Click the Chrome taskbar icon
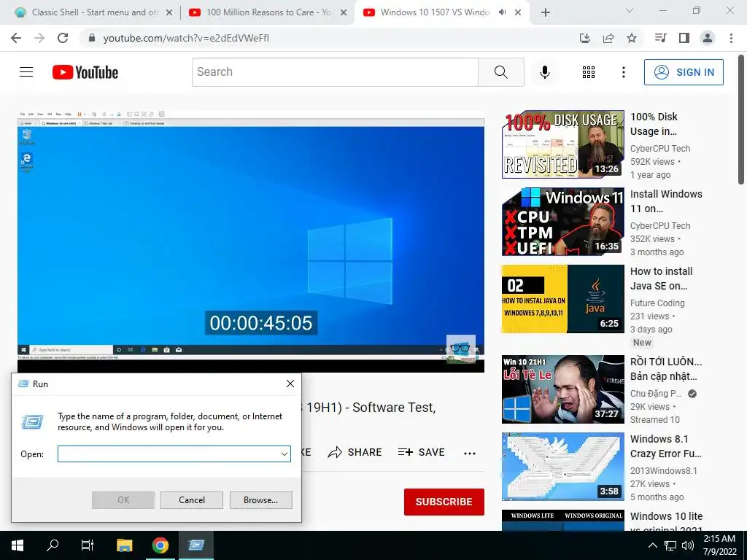Image resolution: width=747 pixels, height=560 pixels. point(160,545)
